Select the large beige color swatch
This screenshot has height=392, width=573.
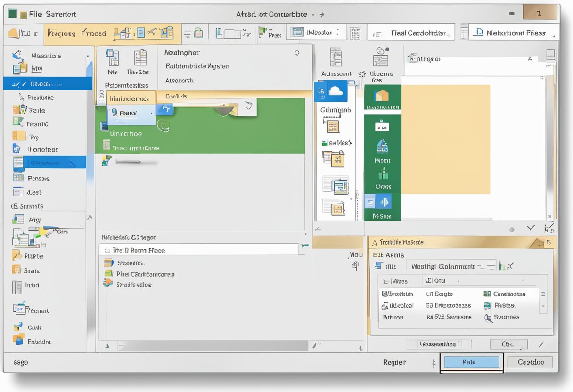pyautogui.click(x=445, y=139)
